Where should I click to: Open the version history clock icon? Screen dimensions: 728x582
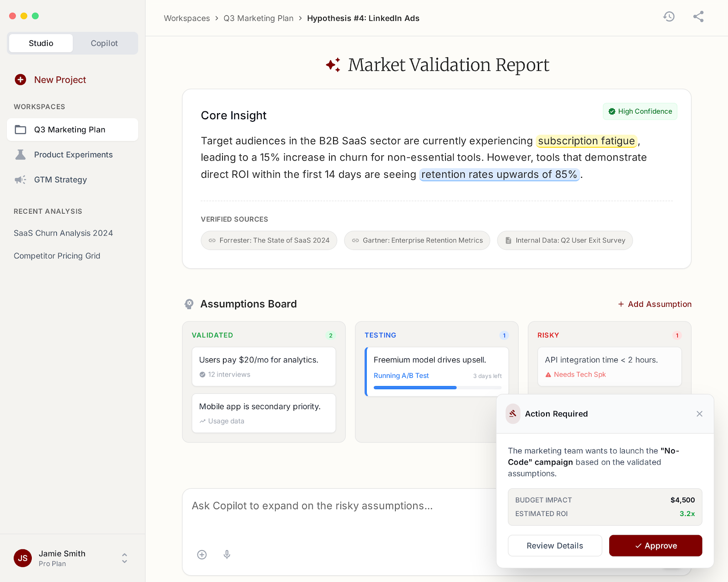668,17
